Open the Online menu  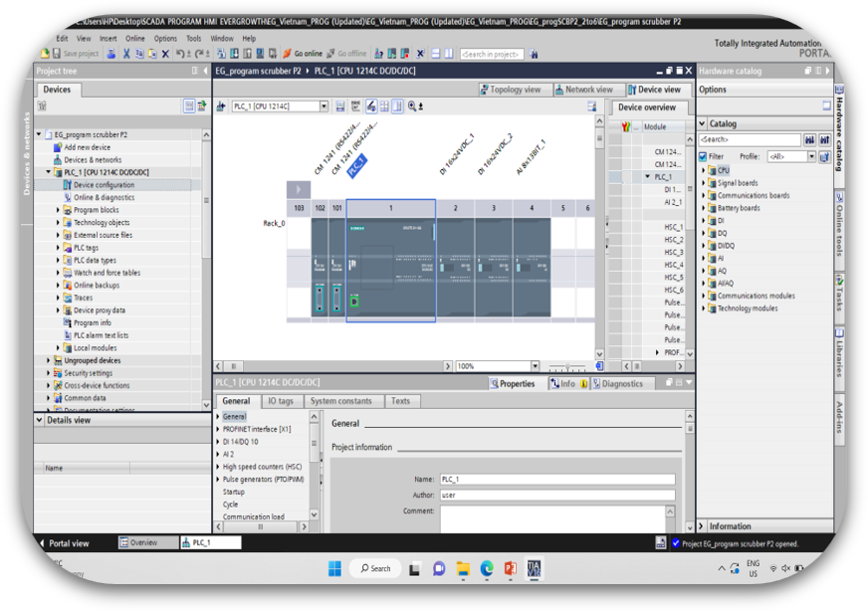tap(135, 38)
